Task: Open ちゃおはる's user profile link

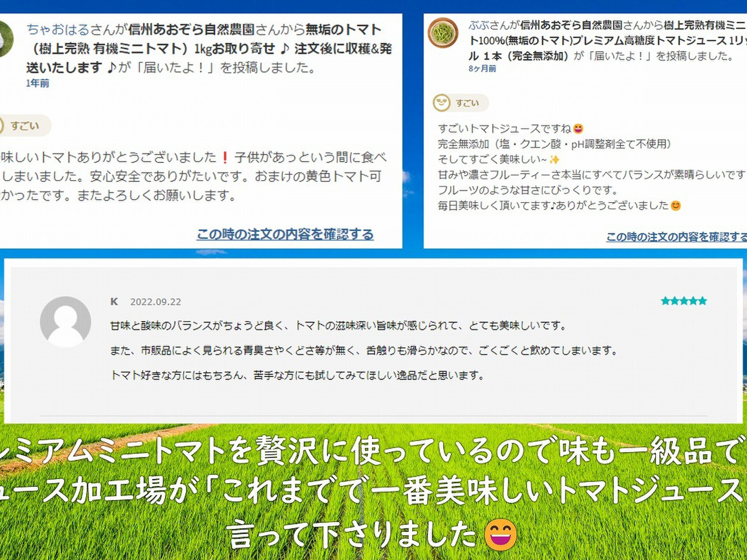Action: [58, 30]
